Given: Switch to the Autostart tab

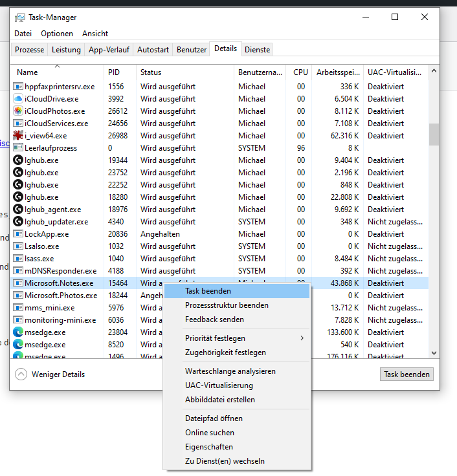Looking at the screenshot, I should pyautogui.click(x=153, y=50).
